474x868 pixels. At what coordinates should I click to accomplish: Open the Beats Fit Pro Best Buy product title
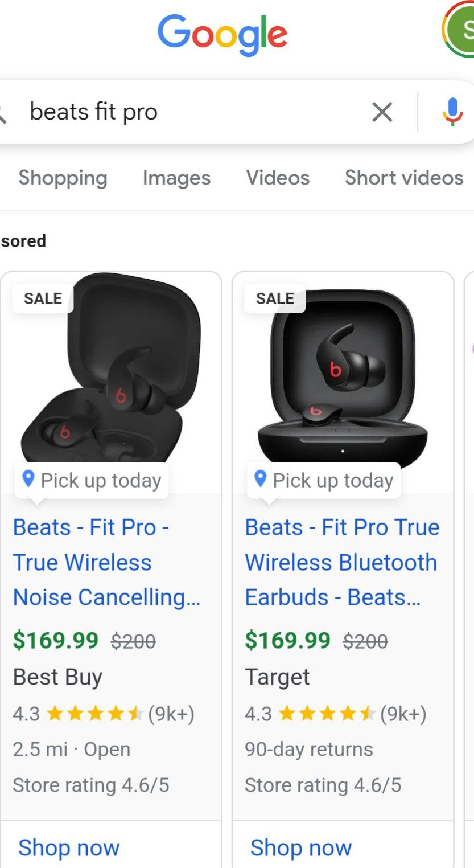(x=107, y=562)
